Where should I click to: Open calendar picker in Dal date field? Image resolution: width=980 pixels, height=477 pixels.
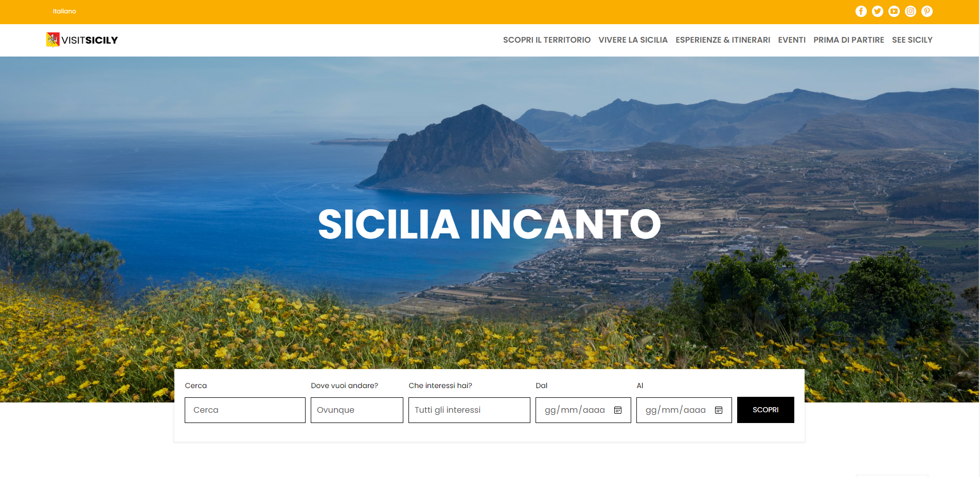coord(618,410)
